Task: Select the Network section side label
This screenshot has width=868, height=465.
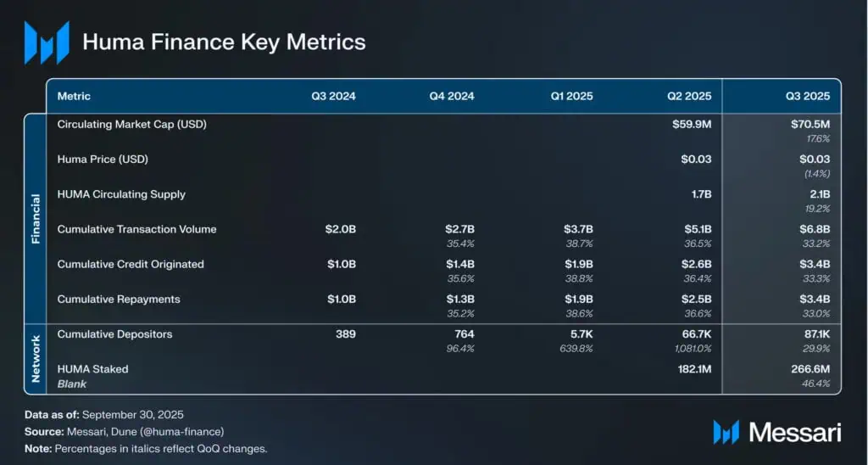Action: point(36,359)
